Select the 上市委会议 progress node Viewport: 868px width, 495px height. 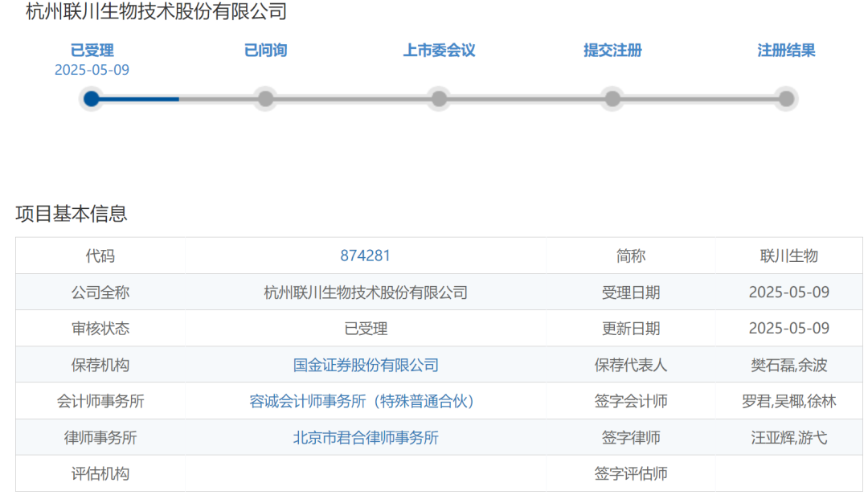click(439, 99)
